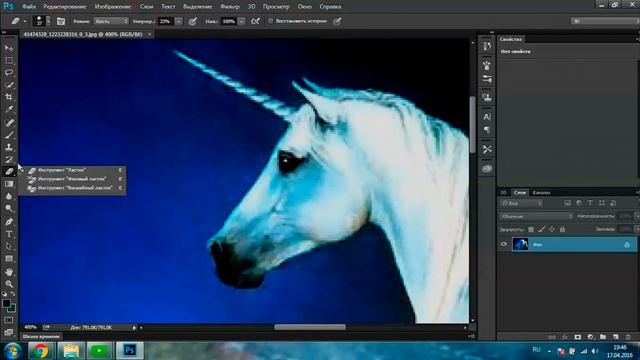Toggle pressure for size button

[337, 21]
